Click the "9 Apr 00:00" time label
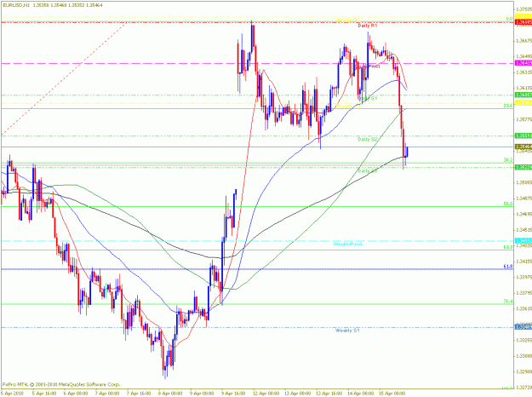 point(203,394)
